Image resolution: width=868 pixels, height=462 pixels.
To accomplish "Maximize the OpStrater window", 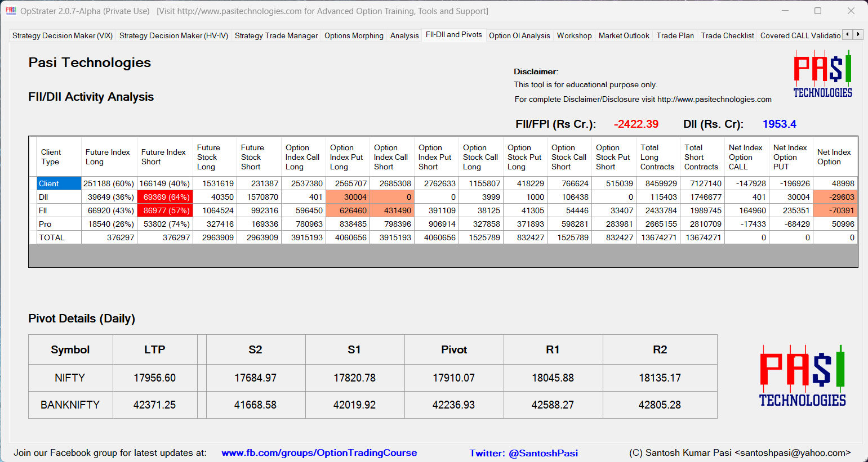I will (818, 11).
